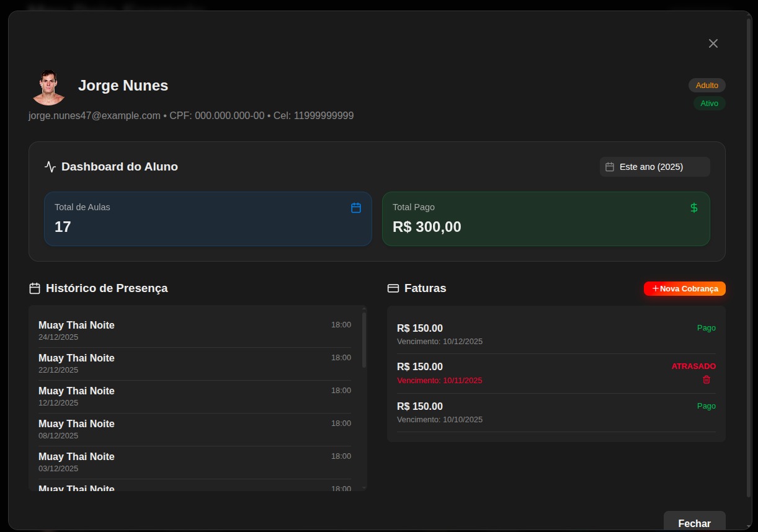This screenshot has height=532, width=758.
Task: Click the calendar icon in Total de Aulas card
Action: [356, 208]
